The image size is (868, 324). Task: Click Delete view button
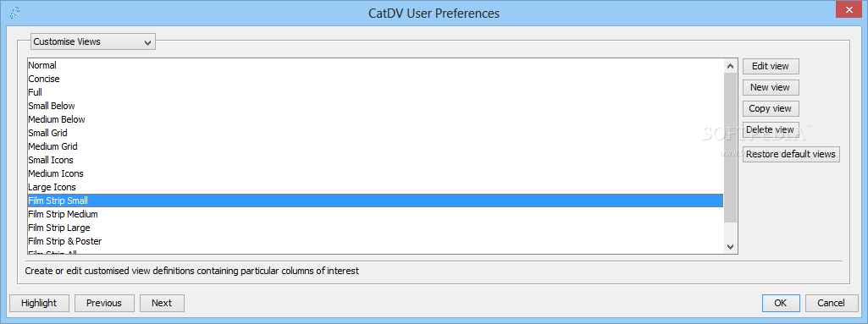770,130
